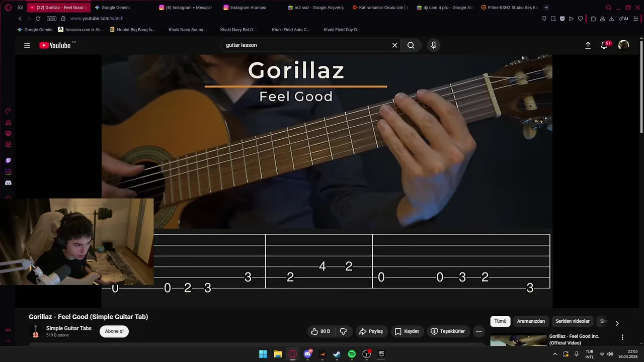Open YouTube notifications bell

coord(605,45)
